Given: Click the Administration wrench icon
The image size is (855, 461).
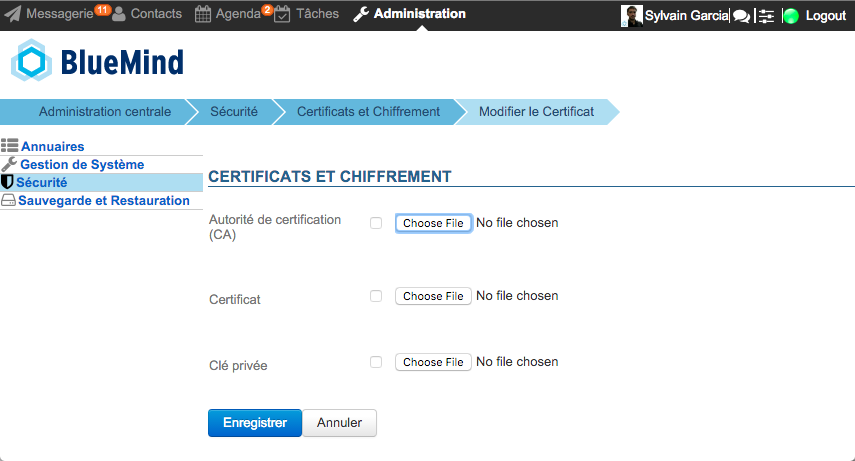Looking at the screenshot, I should coord(360,14).
